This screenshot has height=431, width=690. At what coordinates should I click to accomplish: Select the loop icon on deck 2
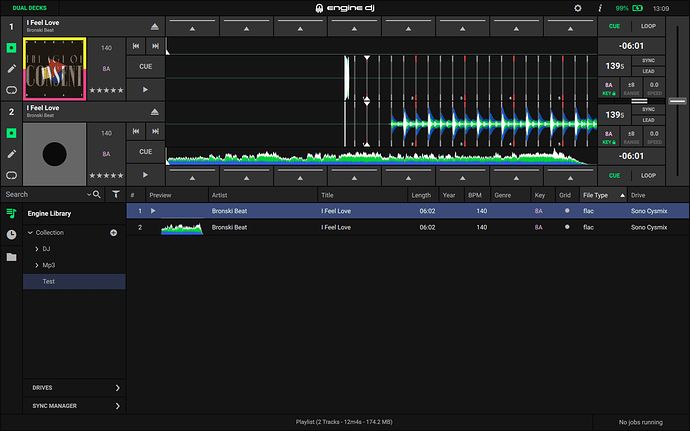click(x=11, y=175)
